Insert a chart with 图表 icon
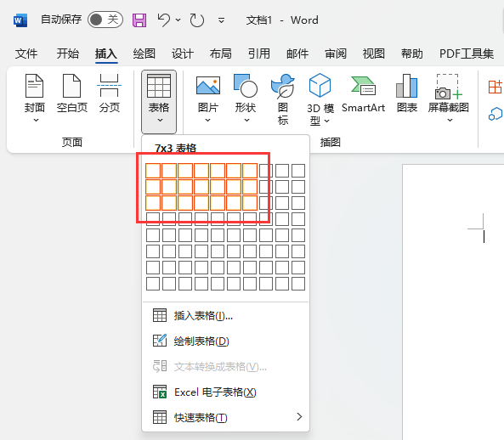Viewport: 504px width, 440px height. pos(406,93)
